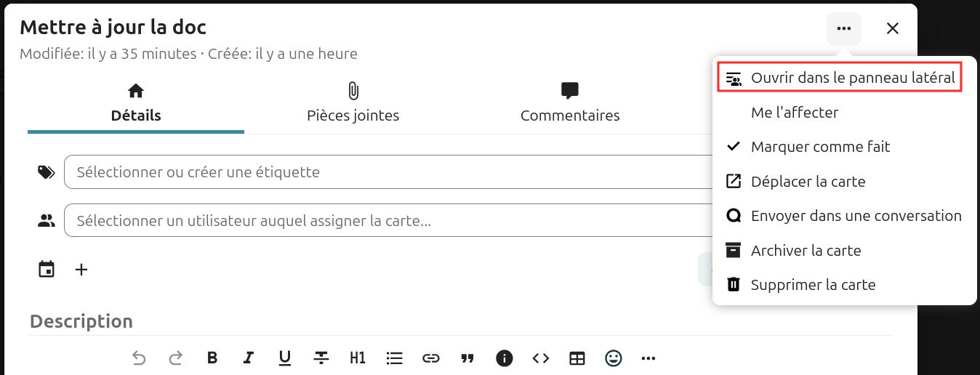The width and height of the screenshot is (980, 375).
Task: Select Archiver la carte menu entry
Action: [x=806, y=251]
